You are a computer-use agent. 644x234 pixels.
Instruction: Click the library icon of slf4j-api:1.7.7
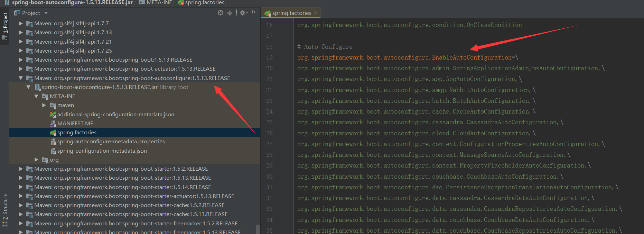30,24
